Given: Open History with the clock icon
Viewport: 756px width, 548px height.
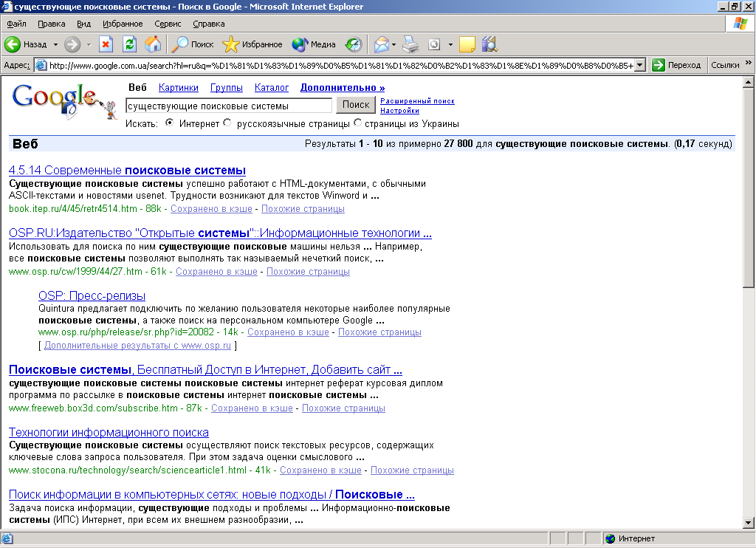Looking at the screenshot, I should pyautogui.click(x=354, y=44).
